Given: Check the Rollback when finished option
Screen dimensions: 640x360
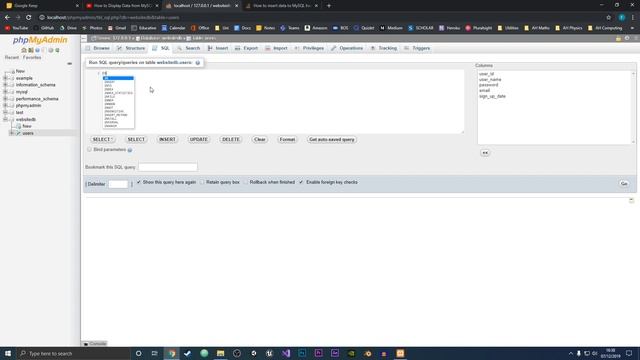Looking at the screenshot, I should click(246, 182).
